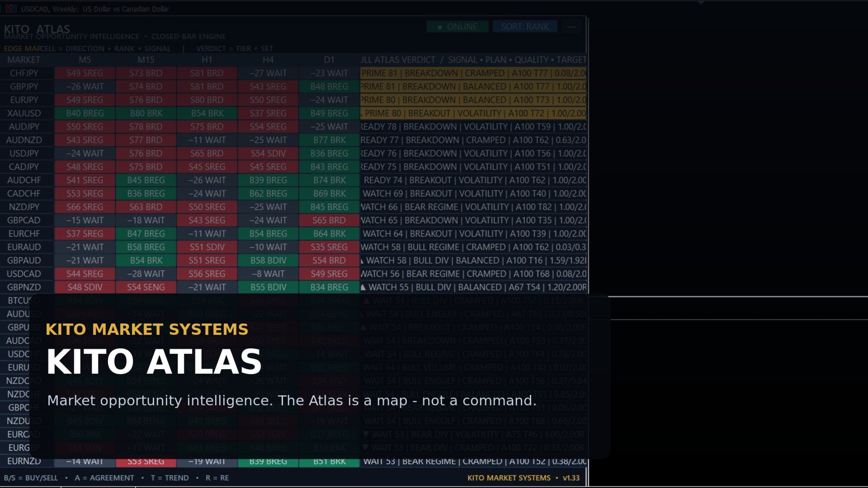Click the M5 column header
Viewport: 868px width, 488px height.
(x=85, y=60)
